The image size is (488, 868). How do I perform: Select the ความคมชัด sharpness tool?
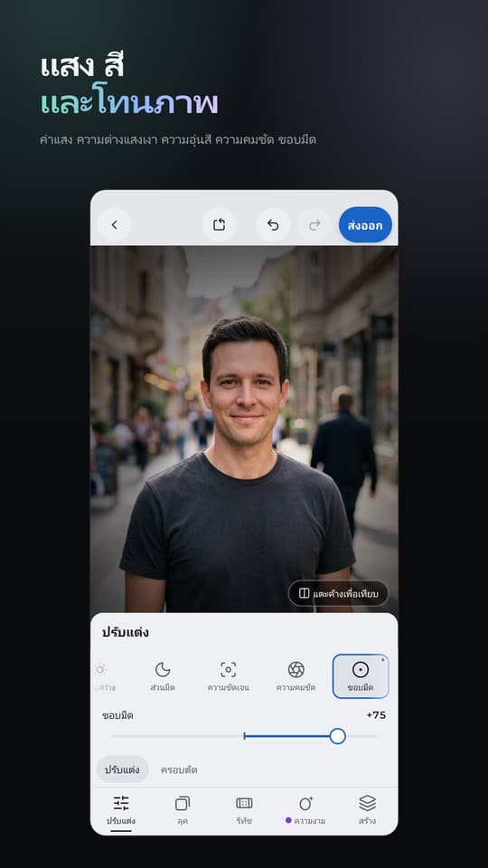click(296, 676)
